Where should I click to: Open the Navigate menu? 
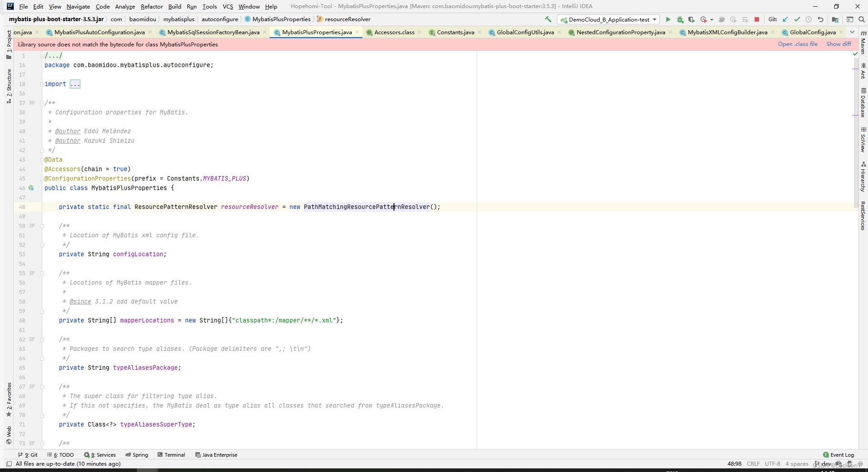[78, 6]
